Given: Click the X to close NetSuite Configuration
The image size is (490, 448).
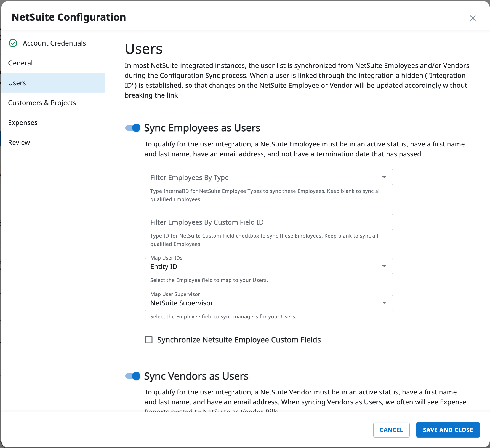Looking at the screenshot, I should pyautogui.click(x=473, y=18).
